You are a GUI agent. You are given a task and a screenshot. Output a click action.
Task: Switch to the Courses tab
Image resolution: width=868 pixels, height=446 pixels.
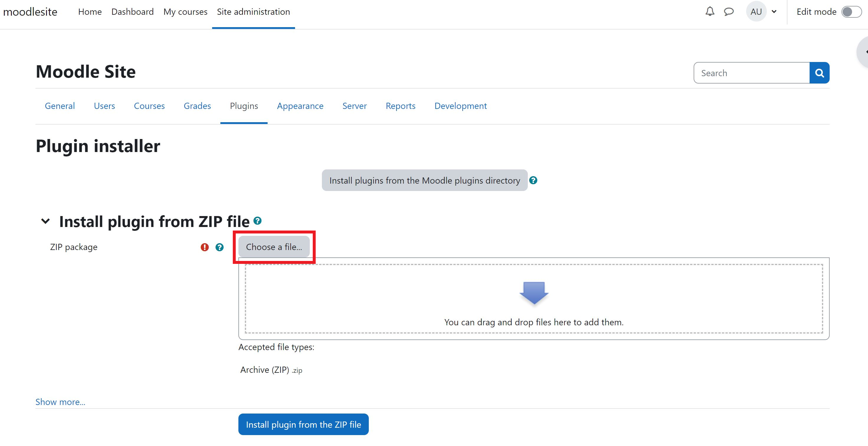click(149, 106)
